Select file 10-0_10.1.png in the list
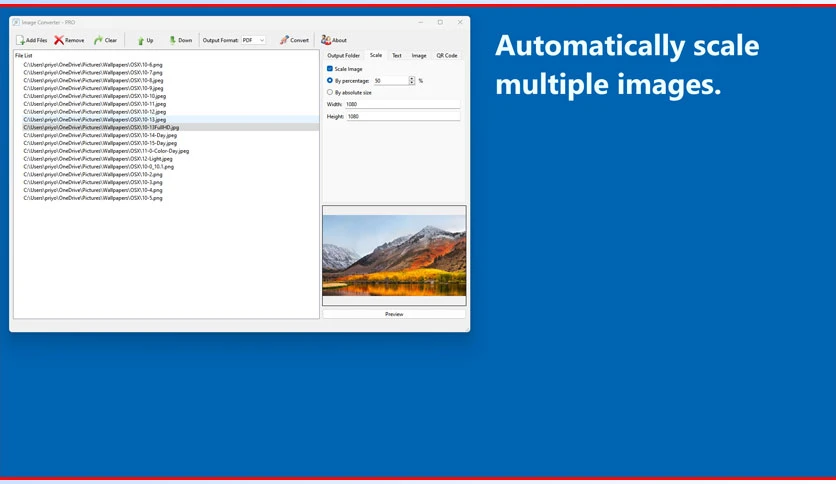Image resolution: width=836 pixels, height=484 pixels. (x=99, y=166)
